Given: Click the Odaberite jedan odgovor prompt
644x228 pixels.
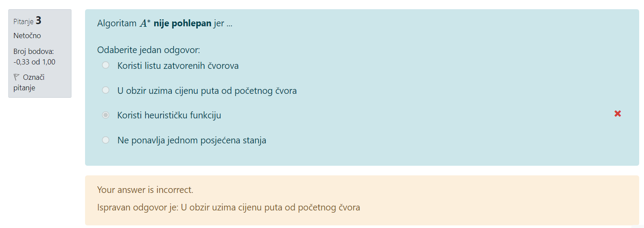Looking at the screenshot, I should pos(149,50).
